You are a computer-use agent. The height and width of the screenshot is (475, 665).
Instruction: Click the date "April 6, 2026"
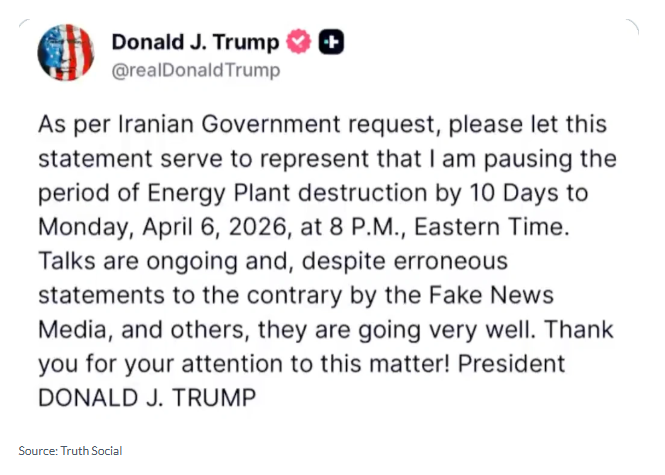[x=215, y=227]
